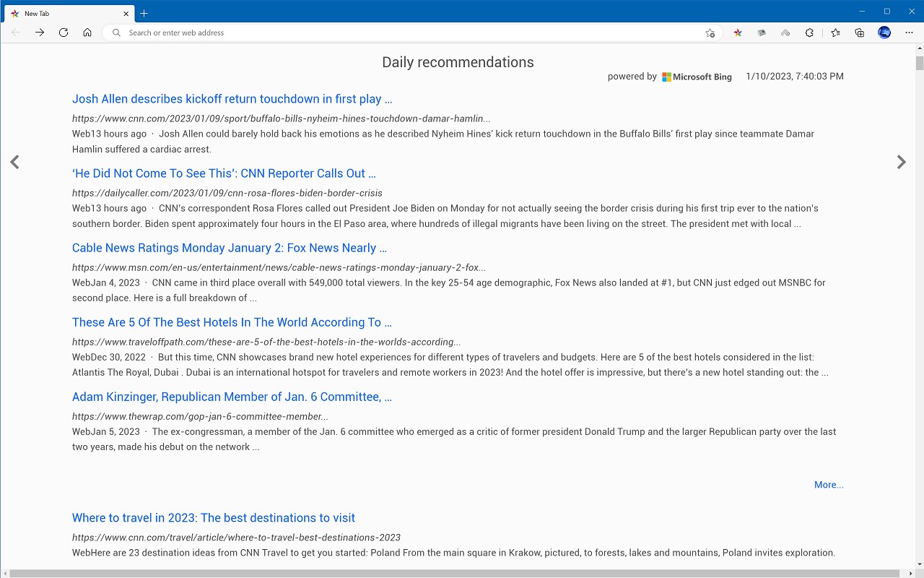924x578 pixels.
Task: Click the Daily recommendations heading
Action: (x=458, y=62)
